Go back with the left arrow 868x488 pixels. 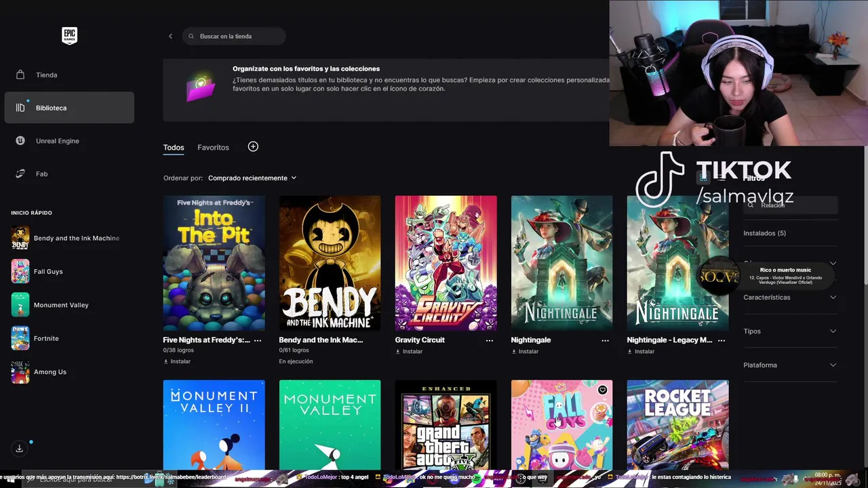click(x=170, y=36)
